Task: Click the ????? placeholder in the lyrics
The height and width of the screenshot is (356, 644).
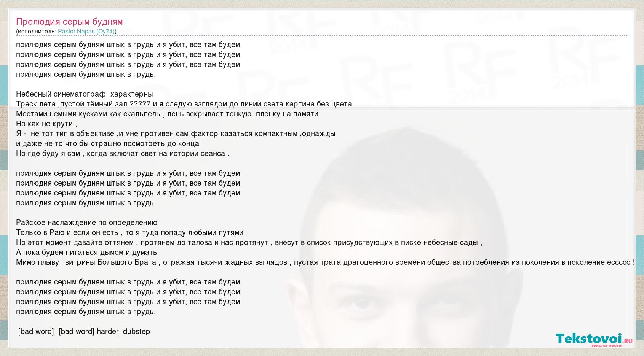Action: pyautogui.click(x=140, y=104)
